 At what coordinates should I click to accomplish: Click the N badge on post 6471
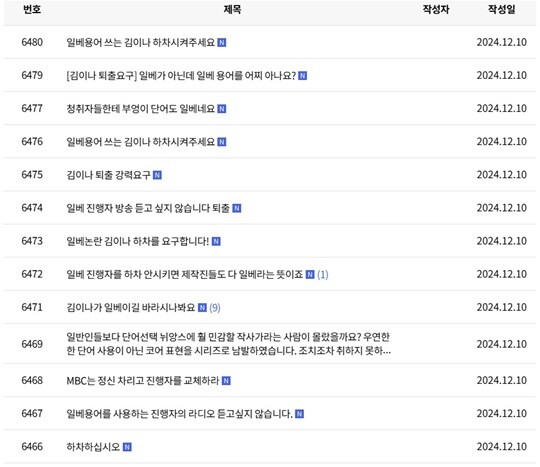(x=202, y=308)
